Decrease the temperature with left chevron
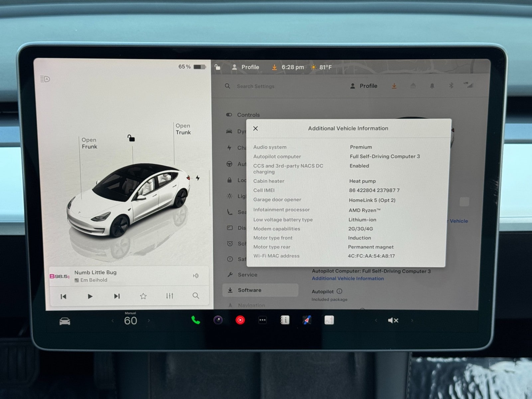532x399 pixels. [112, 321]
